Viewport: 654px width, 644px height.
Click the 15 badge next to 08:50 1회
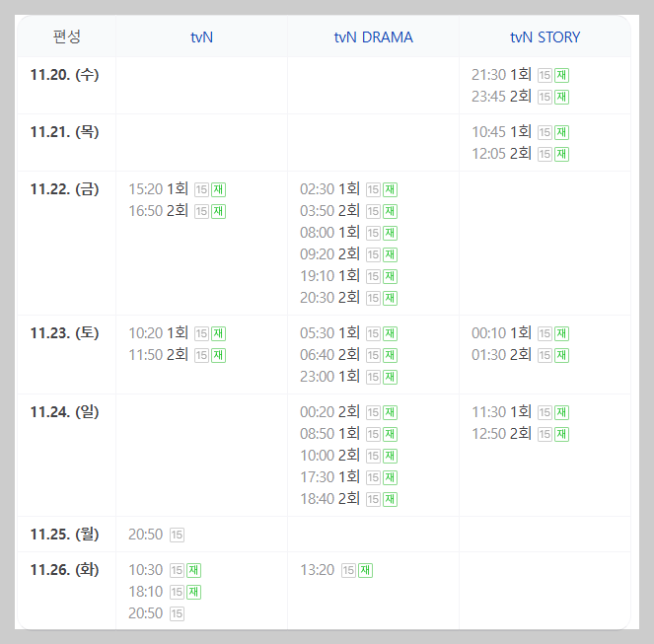pyautogui.click(x=373, y=434)
